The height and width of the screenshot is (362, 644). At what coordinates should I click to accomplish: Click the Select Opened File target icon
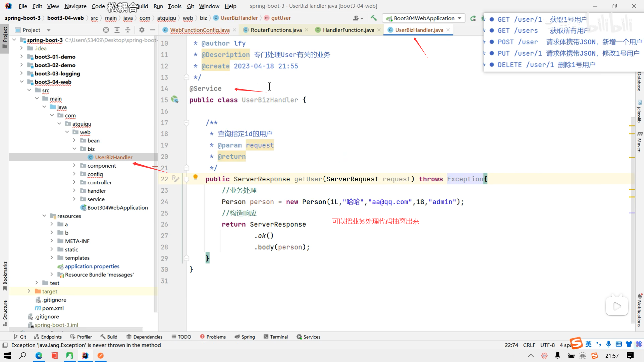106,30
